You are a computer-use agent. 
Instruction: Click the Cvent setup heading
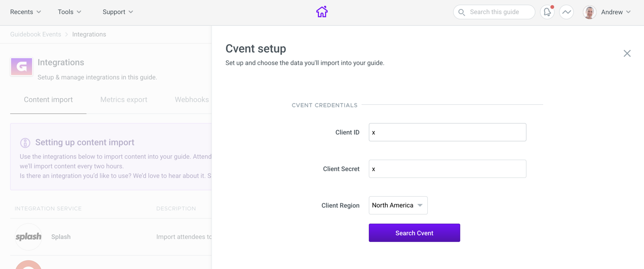point(256,48)
